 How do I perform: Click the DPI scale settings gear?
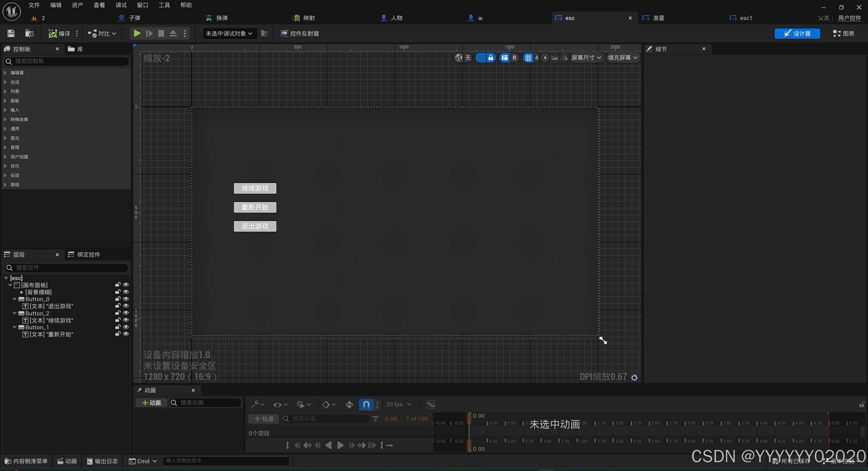634,377
